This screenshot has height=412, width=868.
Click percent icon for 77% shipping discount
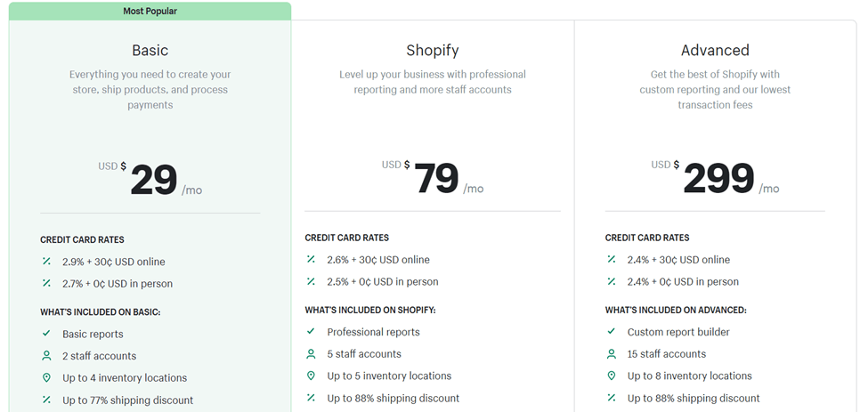tap(46, 400)
